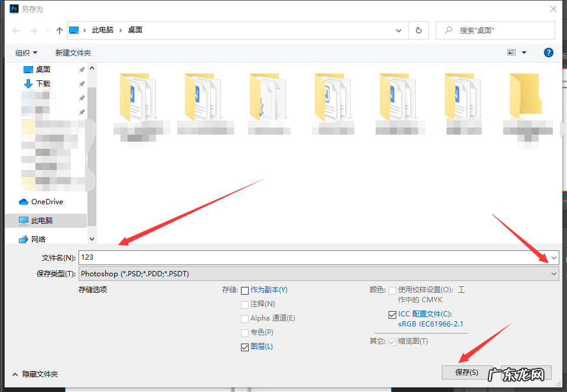Expand the 文件名 dropdown arrow

click(554, 258)
